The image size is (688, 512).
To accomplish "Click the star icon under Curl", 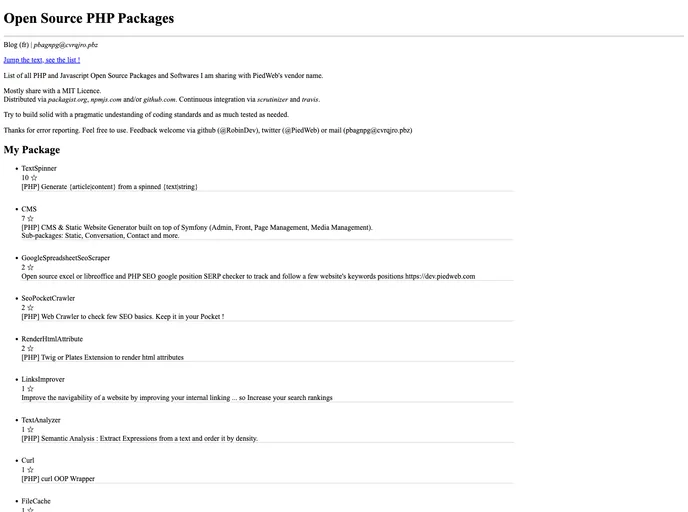I will (29, 469).
